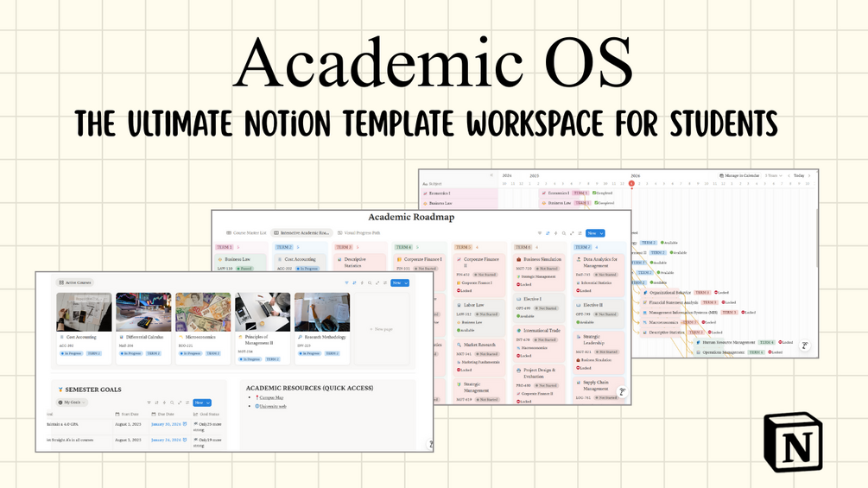
Task: Click New button in Active Courses
Action: coord(396,282)
